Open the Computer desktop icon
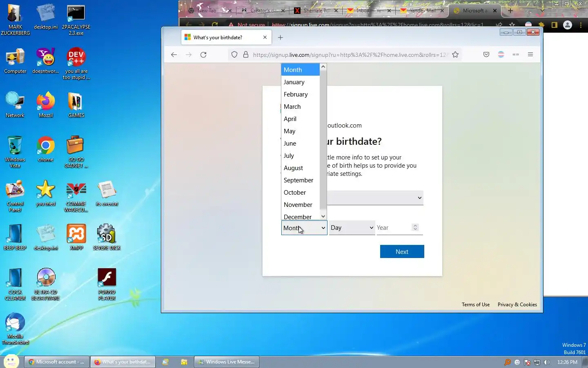Viewport: 588px width, 368px height. [x=15, y=61]
